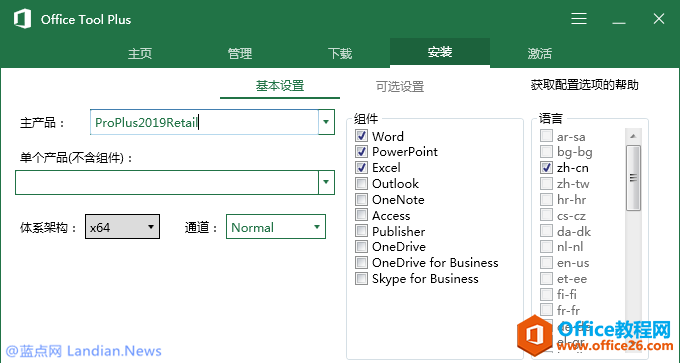
Task: Open the hamburger menu icon
Action: pos(579,19)
